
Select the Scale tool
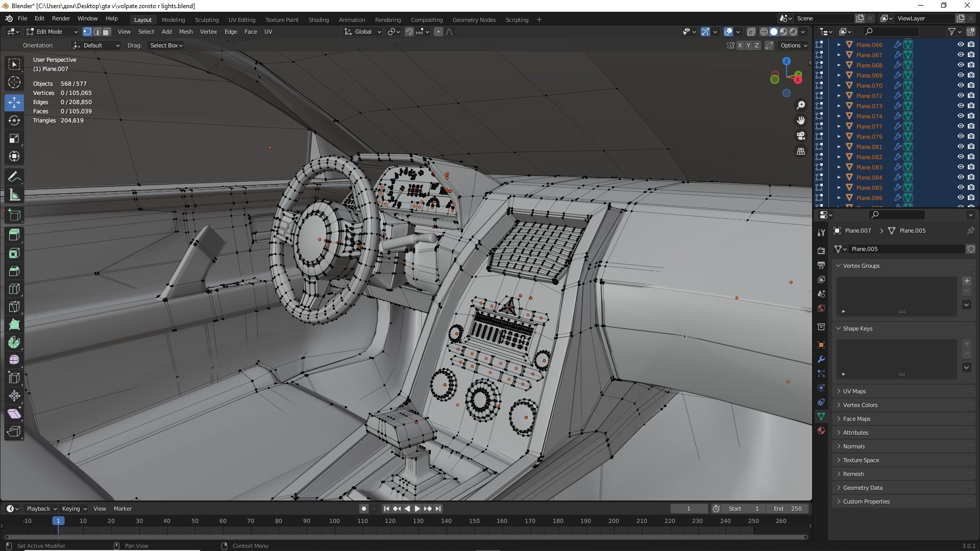point(14,138)
